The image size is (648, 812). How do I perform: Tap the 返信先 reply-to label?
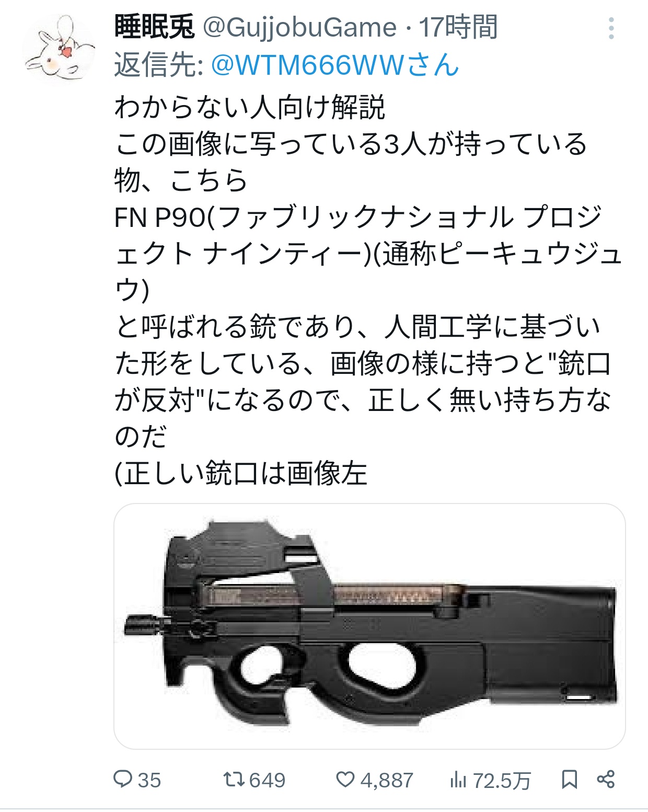159,65
